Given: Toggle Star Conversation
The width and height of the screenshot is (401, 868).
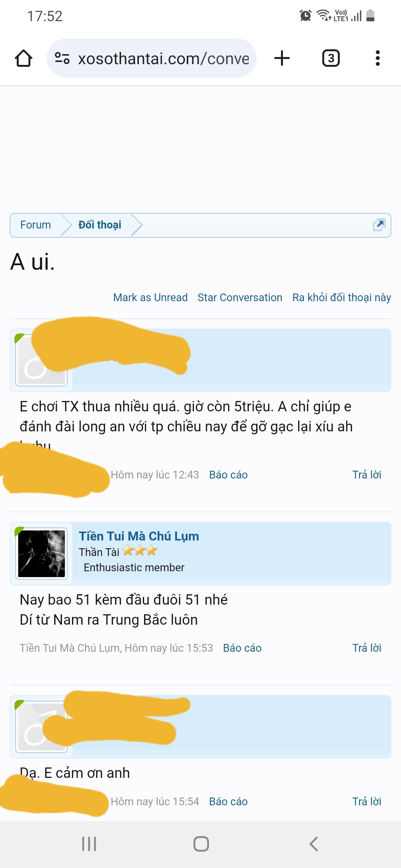Looking at the screenshot, I should 240,297.
